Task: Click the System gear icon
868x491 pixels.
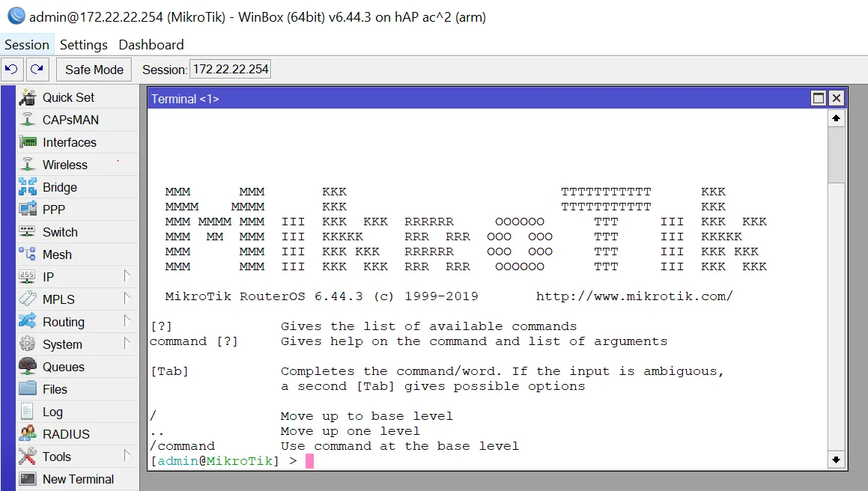Action: pyautogui.click(x=27, y=344)
